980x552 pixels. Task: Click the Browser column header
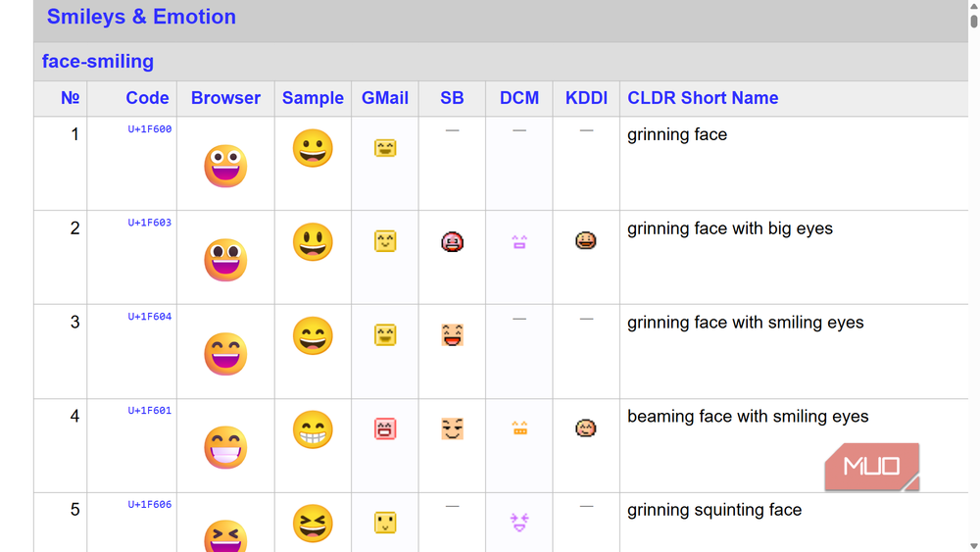pyautogui.click(x=225, y=98)
